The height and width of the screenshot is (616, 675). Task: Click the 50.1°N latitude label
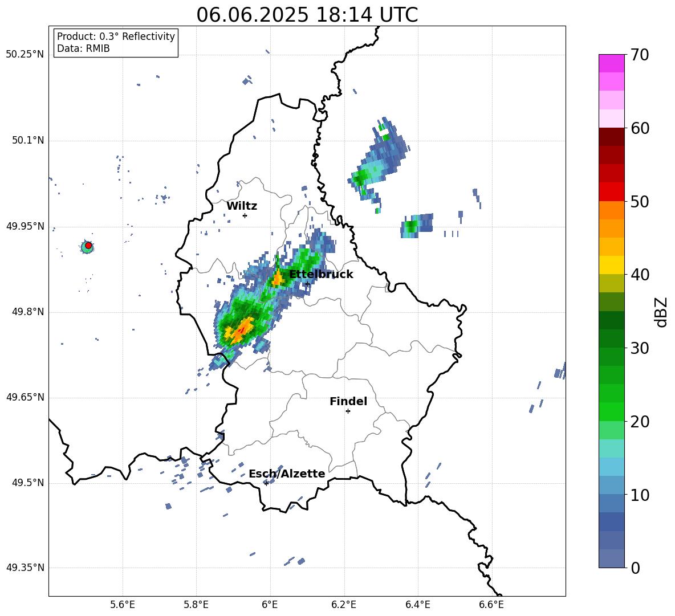(x=28, y=141)
